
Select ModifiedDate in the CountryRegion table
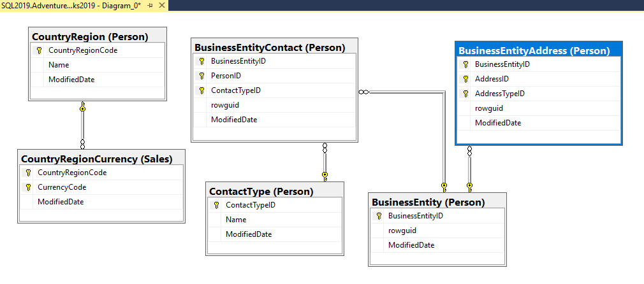pos(71,80)
